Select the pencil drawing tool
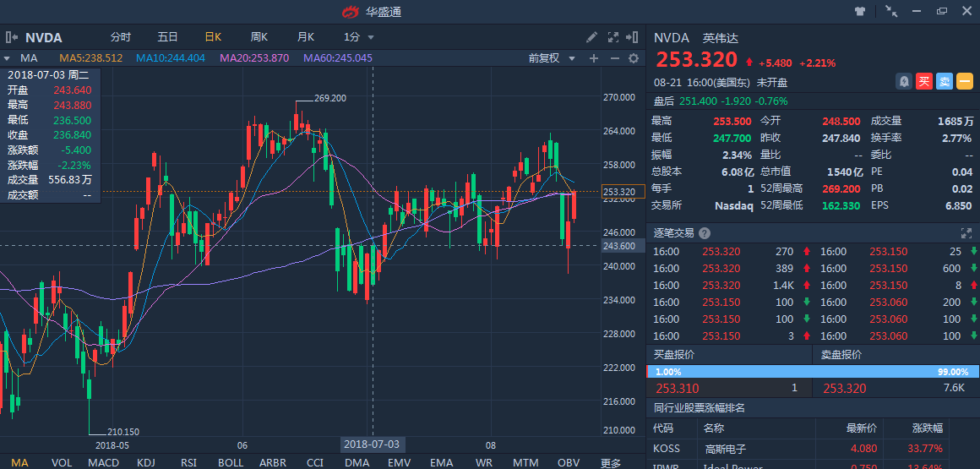The width and height of the screenshot is (980, 469). 592,37
